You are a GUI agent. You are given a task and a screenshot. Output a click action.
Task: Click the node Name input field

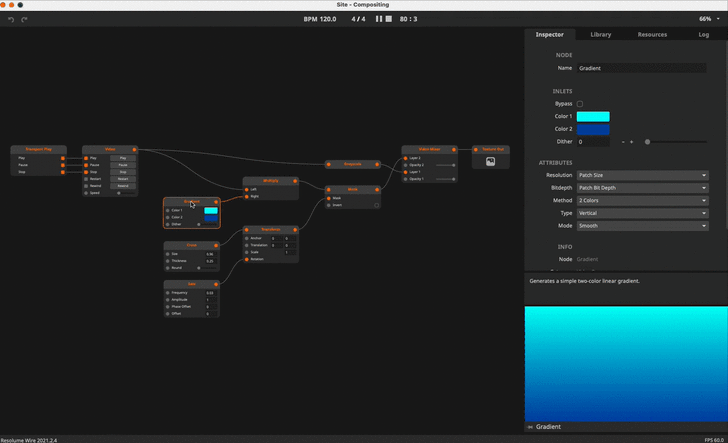[x=642, y=68]
